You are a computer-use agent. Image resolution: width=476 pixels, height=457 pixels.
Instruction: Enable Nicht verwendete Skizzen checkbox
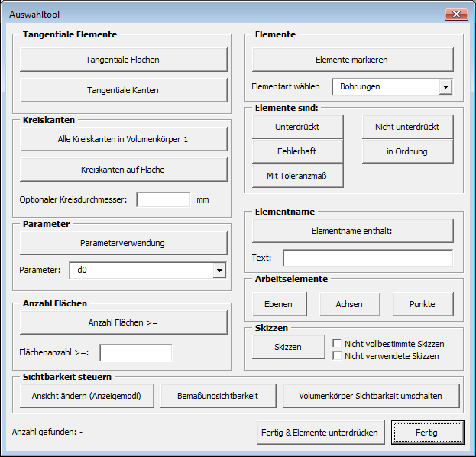pos(337,355)
